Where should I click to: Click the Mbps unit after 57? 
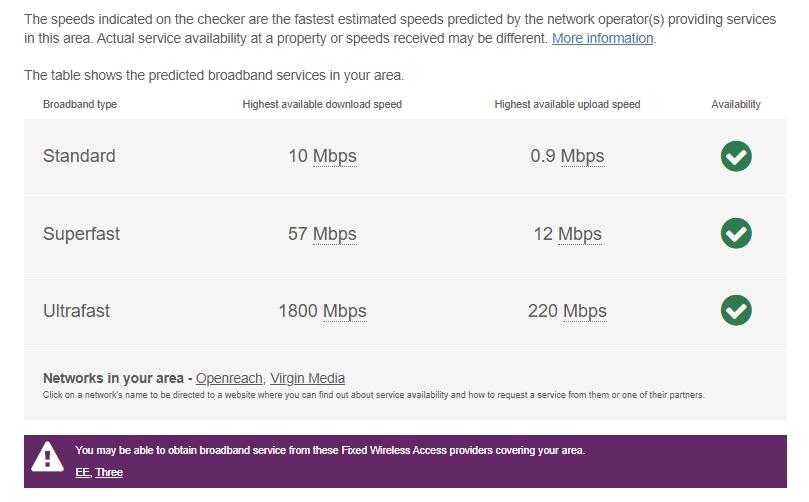(334, 234)
